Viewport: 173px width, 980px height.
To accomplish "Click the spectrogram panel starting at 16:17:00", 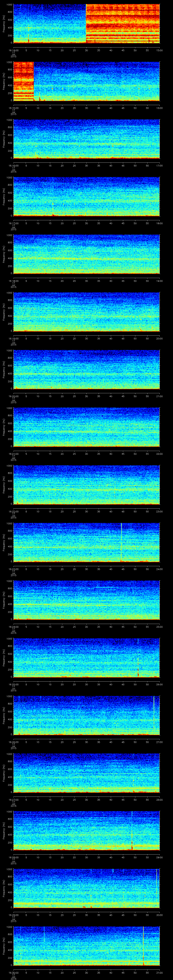I will [87, 197].
